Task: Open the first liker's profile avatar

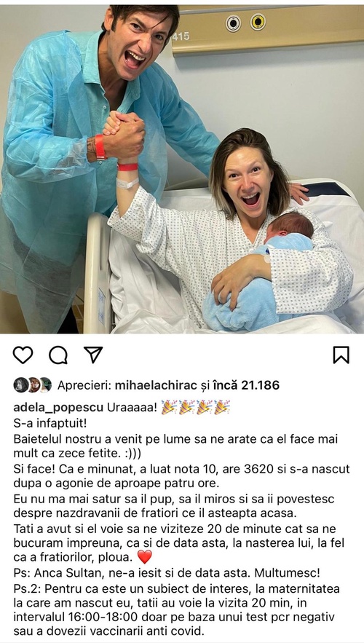Action: pyautogui.click(x=20, y=385)
